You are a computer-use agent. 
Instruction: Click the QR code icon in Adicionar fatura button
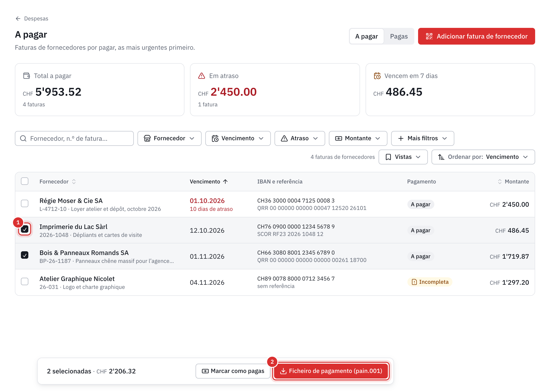[429, 36]
